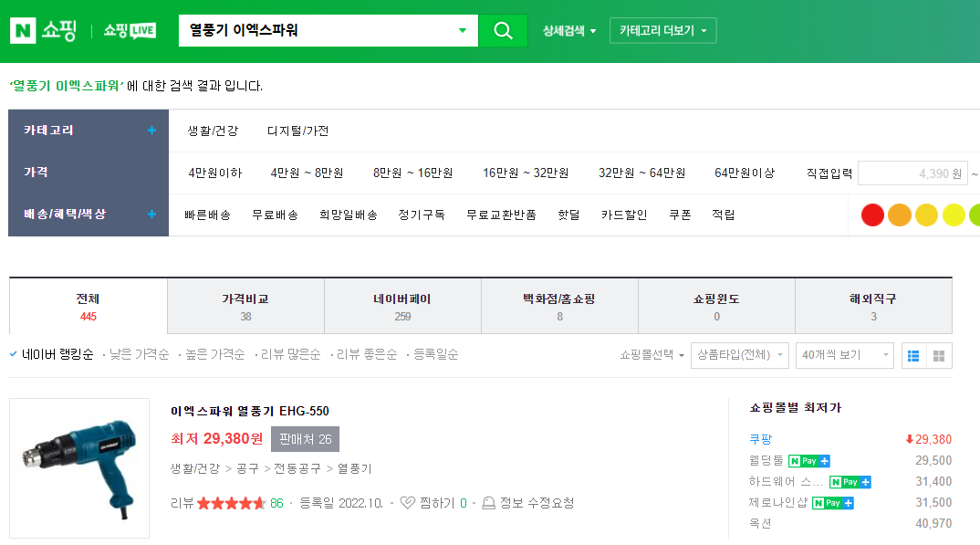Switch to grid view icon
The image size is (980, 545).
[939, 356]
